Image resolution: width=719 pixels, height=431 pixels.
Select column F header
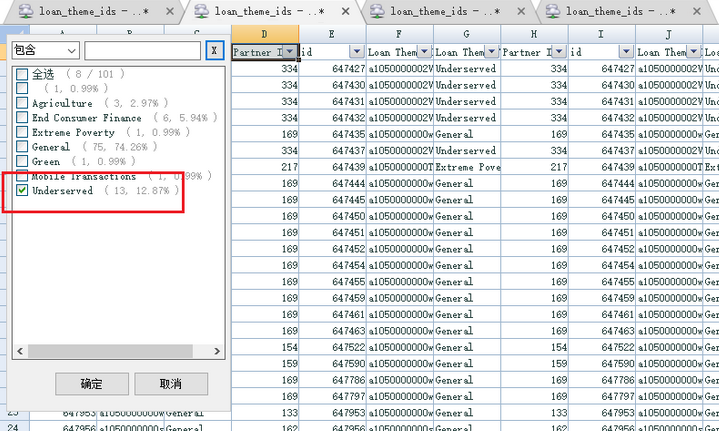pos(399,34)
